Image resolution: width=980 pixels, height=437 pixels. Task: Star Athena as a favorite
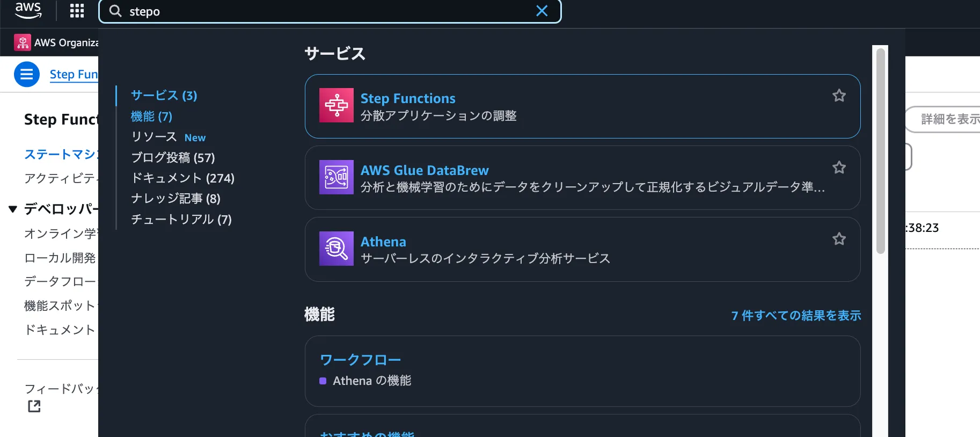[x=839, y=239]
